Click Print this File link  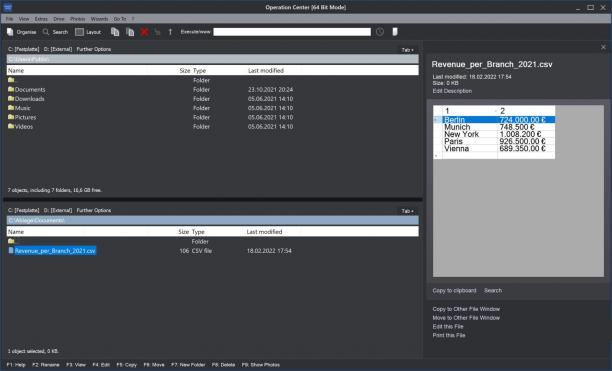click(x=449, y=335)
